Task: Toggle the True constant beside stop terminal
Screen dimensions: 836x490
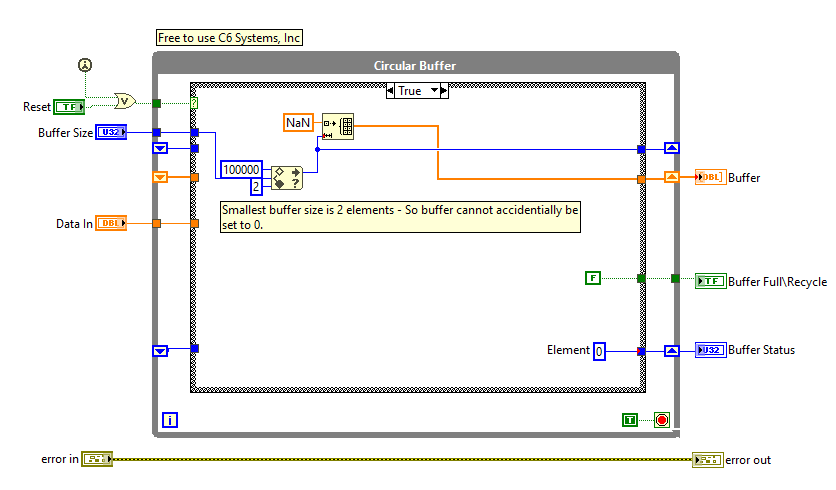Action: point(629,420)
